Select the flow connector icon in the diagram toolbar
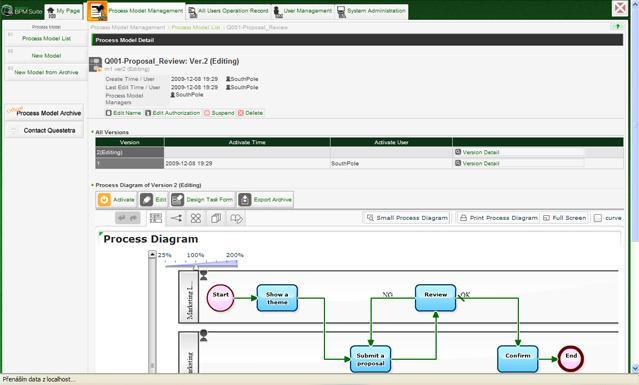The width and height of the screenshot is (639, 385). pyautogui.click(x=176, y=218)
